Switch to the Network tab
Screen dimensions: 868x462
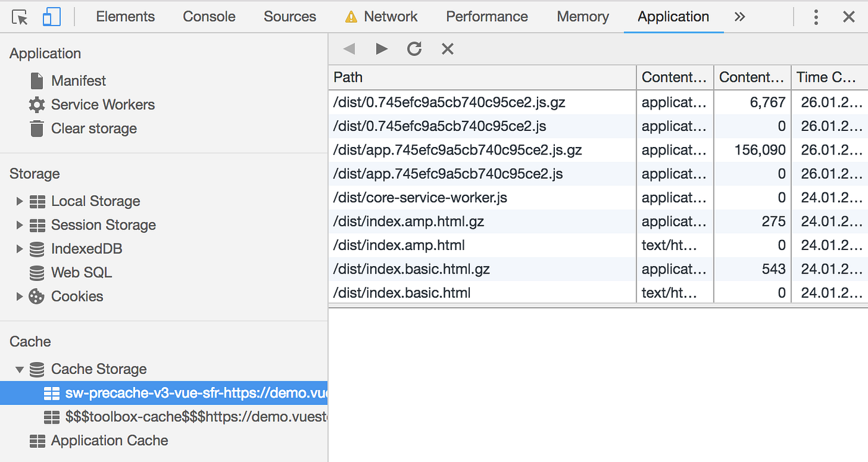[391, 17]
